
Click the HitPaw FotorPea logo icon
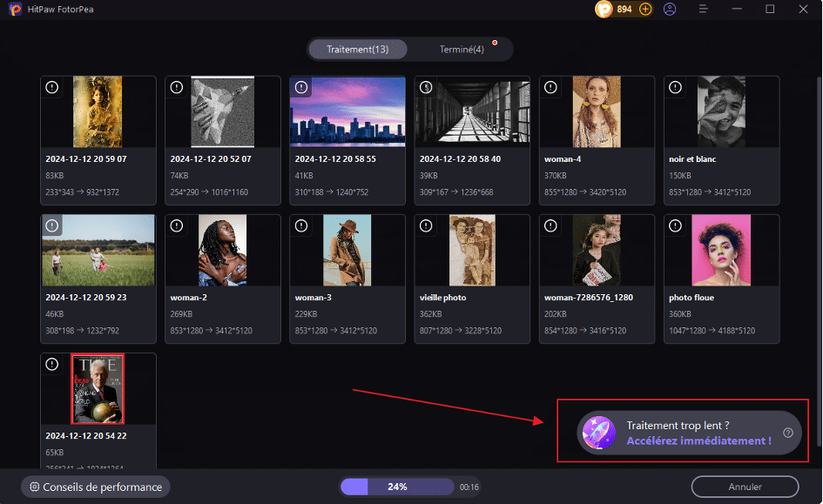click(15, 9)
